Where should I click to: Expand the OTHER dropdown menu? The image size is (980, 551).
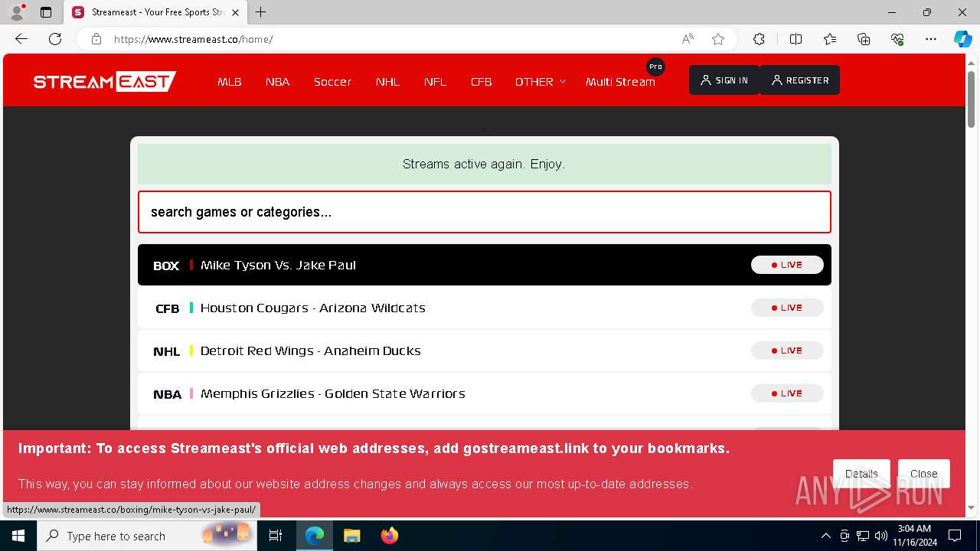540,81
